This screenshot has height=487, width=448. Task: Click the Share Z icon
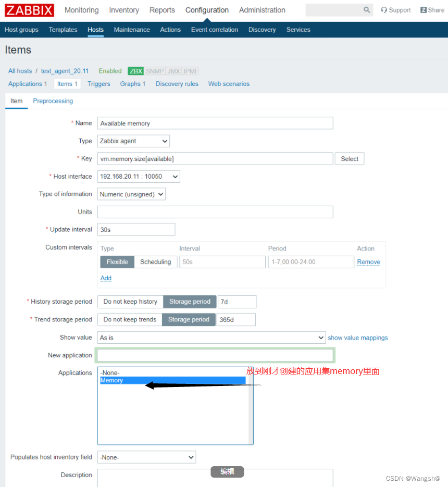tap(424, 10)
